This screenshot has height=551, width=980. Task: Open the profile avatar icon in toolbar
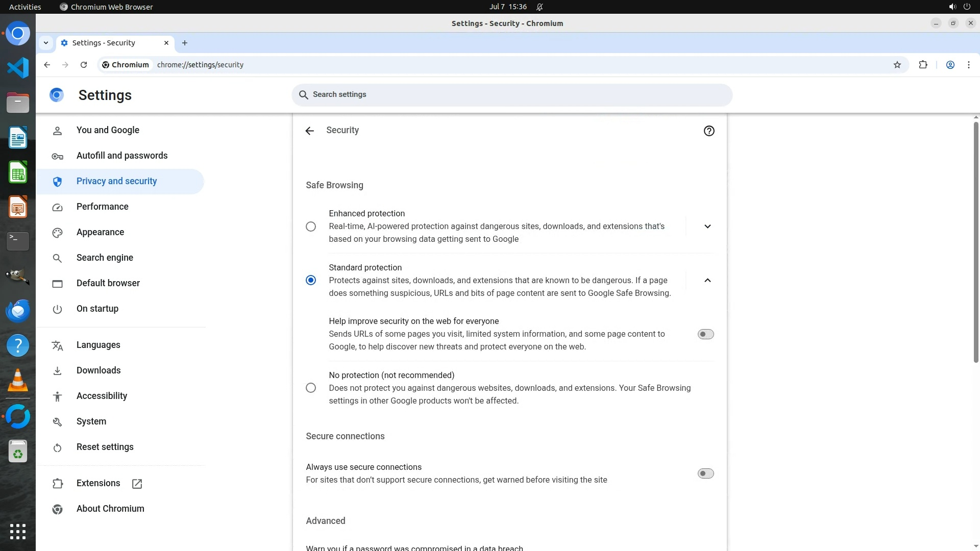click(x=950, y=65)
